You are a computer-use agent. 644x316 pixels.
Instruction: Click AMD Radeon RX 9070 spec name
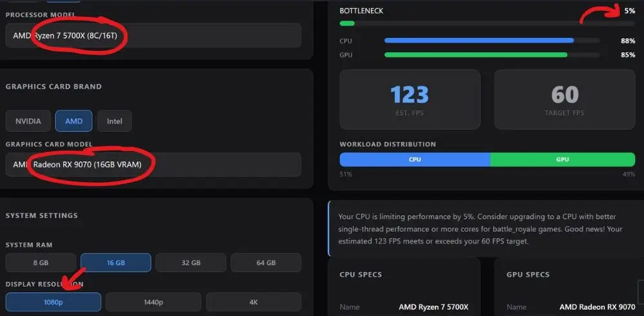(x=597, y=307)
